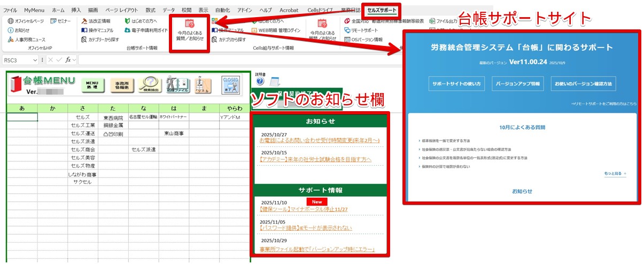Open お知らせ info icon in ribbon
Screen dimensions: 644x264
11,30
